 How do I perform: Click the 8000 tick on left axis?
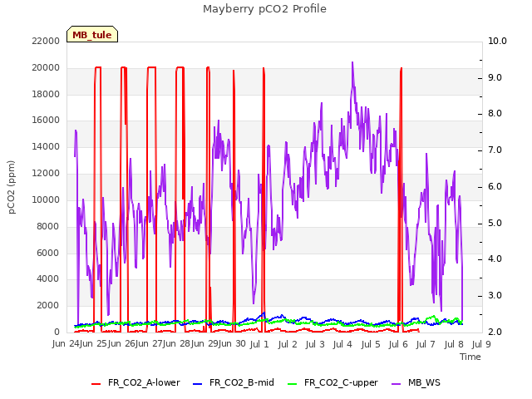(48, 226)
